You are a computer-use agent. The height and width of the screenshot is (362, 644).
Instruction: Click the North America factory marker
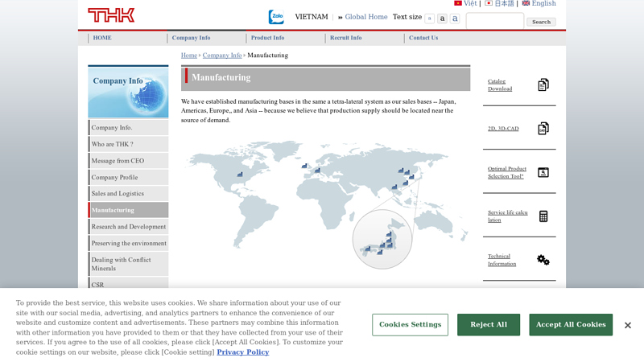click(x=240, y=175)
